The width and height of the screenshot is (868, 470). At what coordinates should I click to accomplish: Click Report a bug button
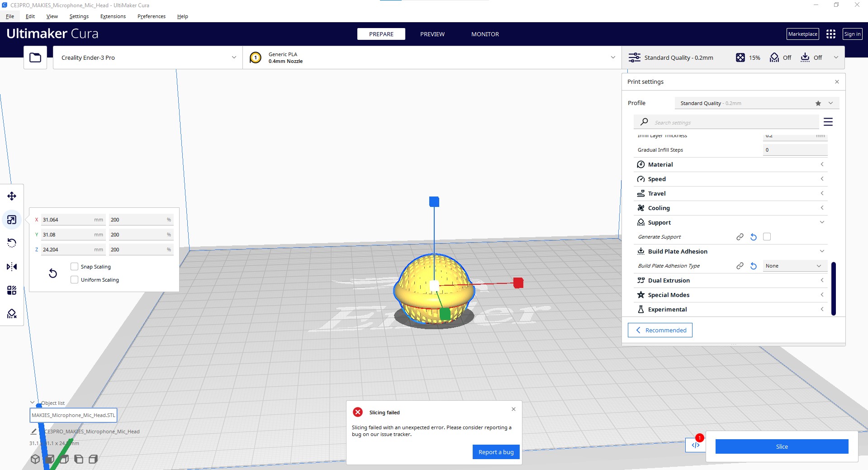pos(496,452)
